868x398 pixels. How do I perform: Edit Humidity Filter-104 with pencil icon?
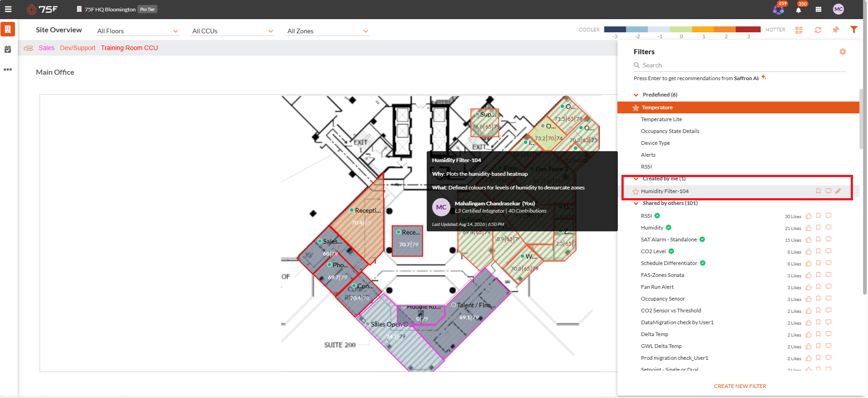[x=838, y=191]
